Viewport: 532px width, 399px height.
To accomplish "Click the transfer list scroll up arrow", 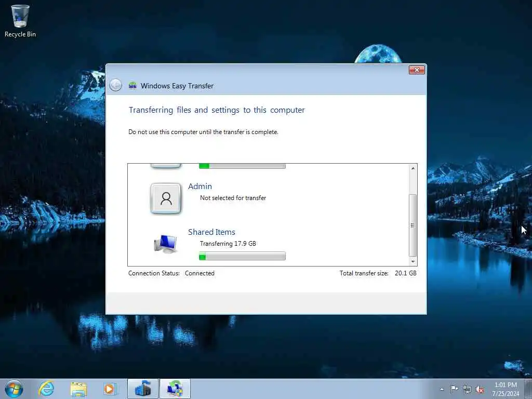I will (x=413, y=168).
